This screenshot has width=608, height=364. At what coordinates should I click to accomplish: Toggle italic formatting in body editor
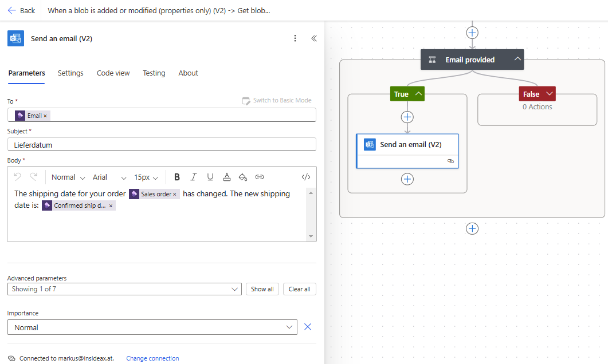[194, 177]
